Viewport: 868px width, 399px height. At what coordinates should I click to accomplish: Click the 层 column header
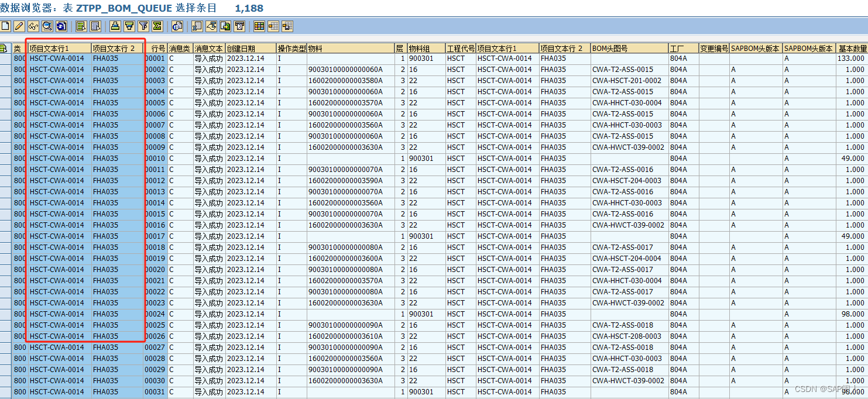[401, 48]
